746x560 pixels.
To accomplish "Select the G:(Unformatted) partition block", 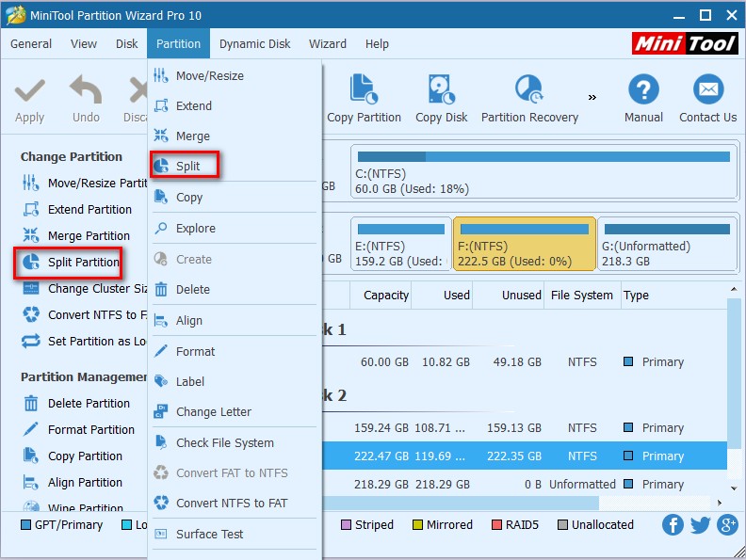I will [x=667, y=244].
